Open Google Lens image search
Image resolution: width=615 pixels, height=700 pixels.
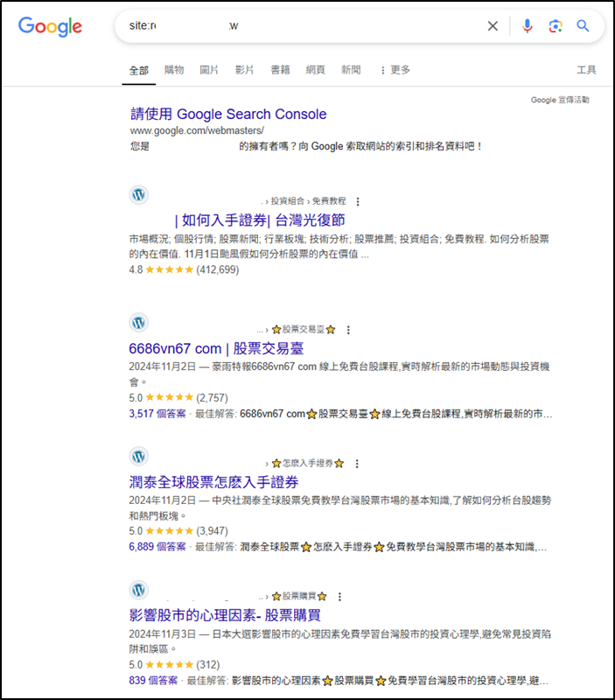pos(555,26)
